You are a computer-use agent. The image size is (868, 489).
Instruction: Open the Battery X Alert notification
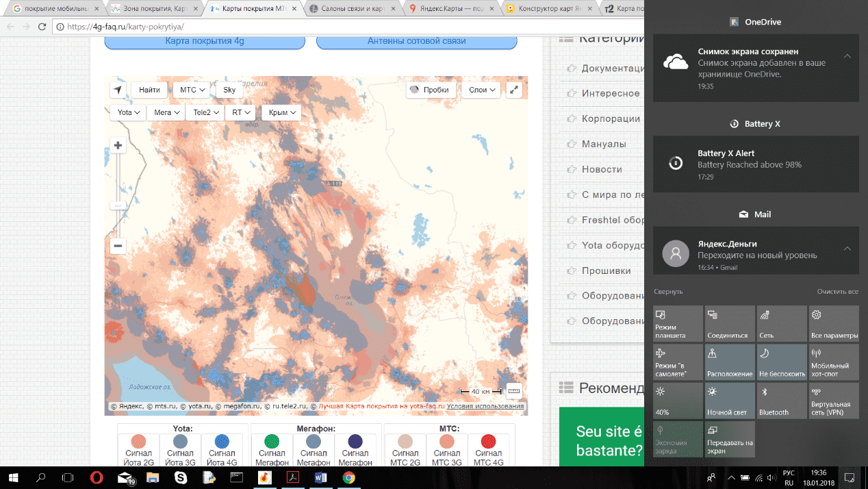tap(756, 164)
